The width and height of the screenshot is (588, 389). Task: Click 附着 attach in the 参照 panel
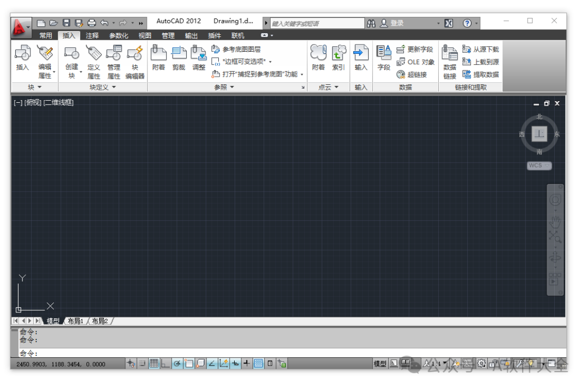[158, 58]
